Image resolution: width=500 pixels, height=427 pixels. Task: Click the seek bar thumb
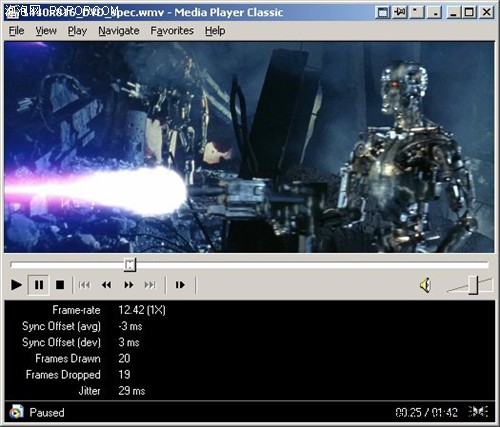click(x=130, y=265)
